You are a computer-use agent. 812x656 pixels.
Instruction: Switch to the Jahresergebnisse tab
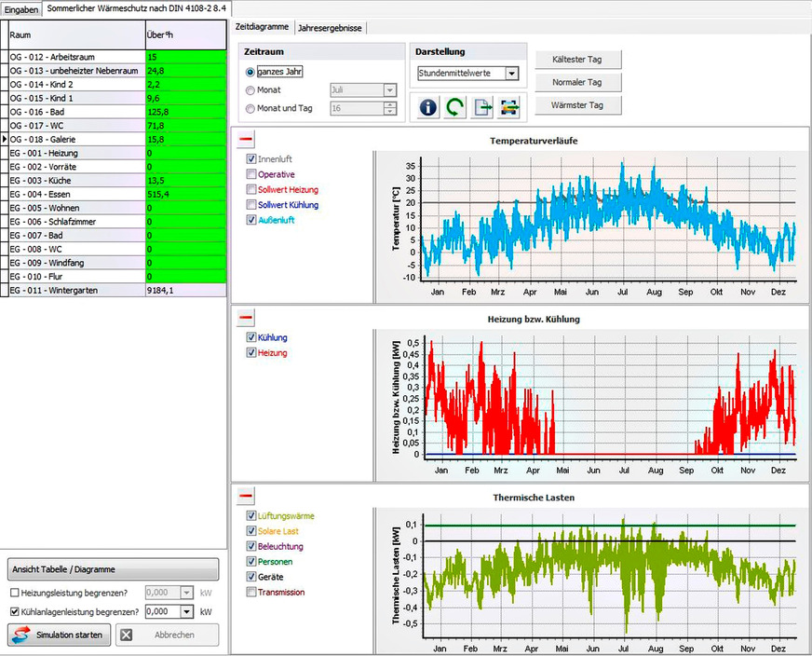tap(330, 28)
